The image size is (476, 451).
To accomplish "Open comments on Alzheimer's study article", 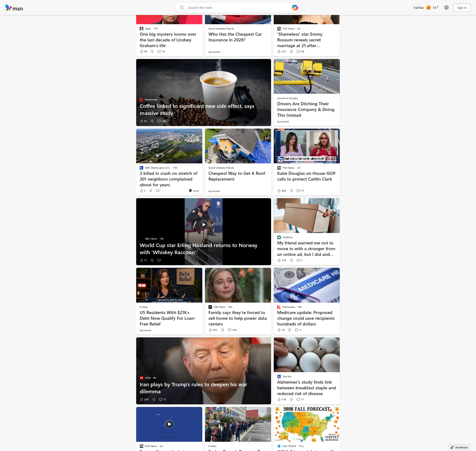I will point(300,399).
